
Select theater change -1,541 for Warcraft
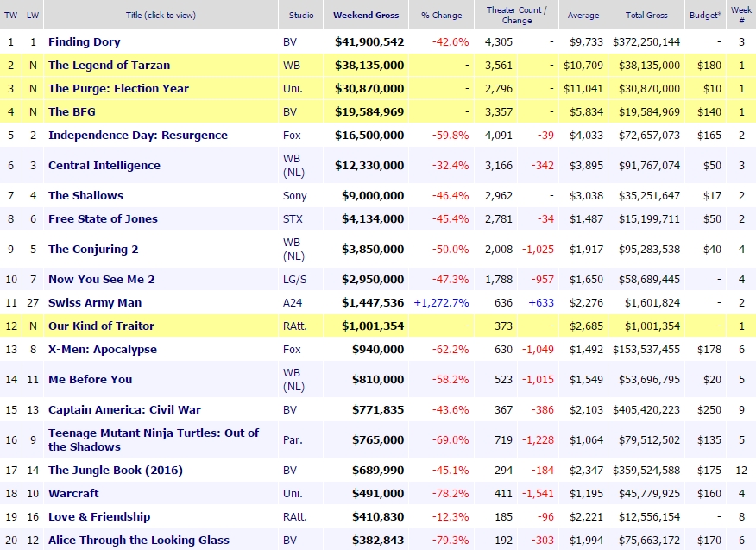tap(538, 493)
